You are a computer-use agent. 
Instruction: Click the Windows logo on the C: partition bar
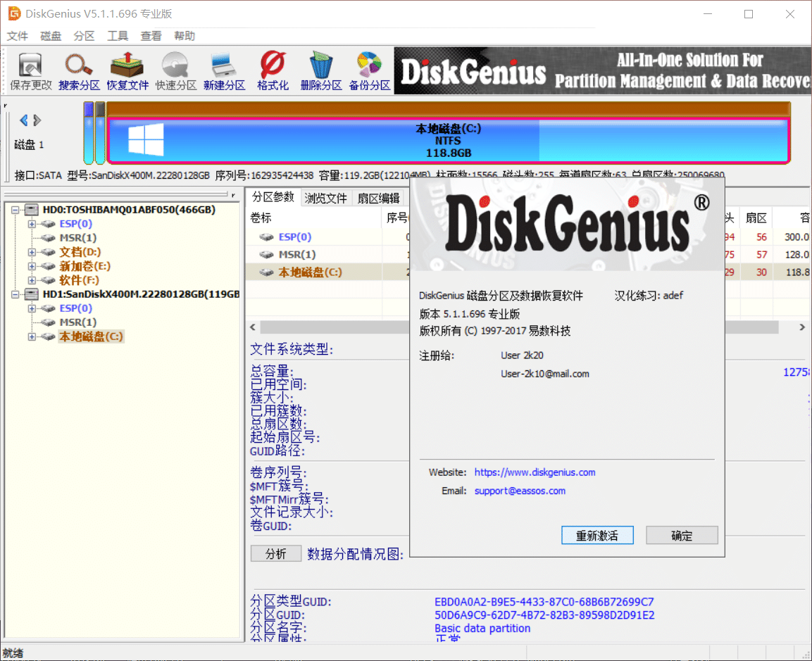[x=146, y=140]
